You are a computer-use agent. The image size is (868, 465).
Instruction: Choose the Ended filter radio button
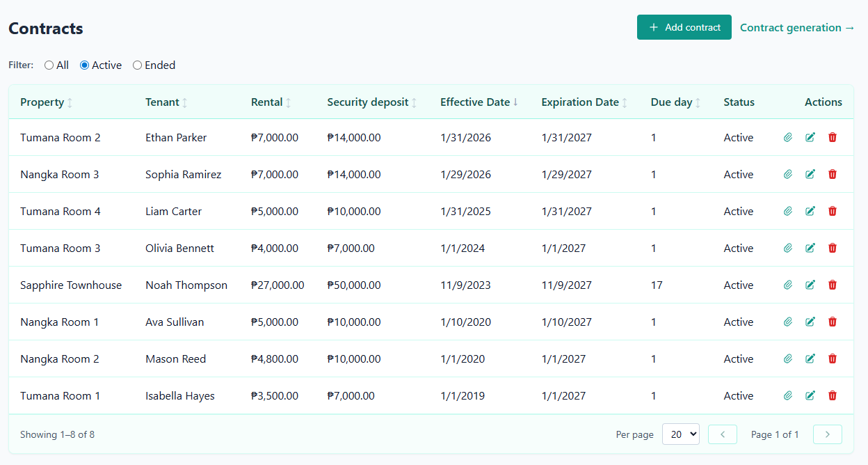[138, 65]
